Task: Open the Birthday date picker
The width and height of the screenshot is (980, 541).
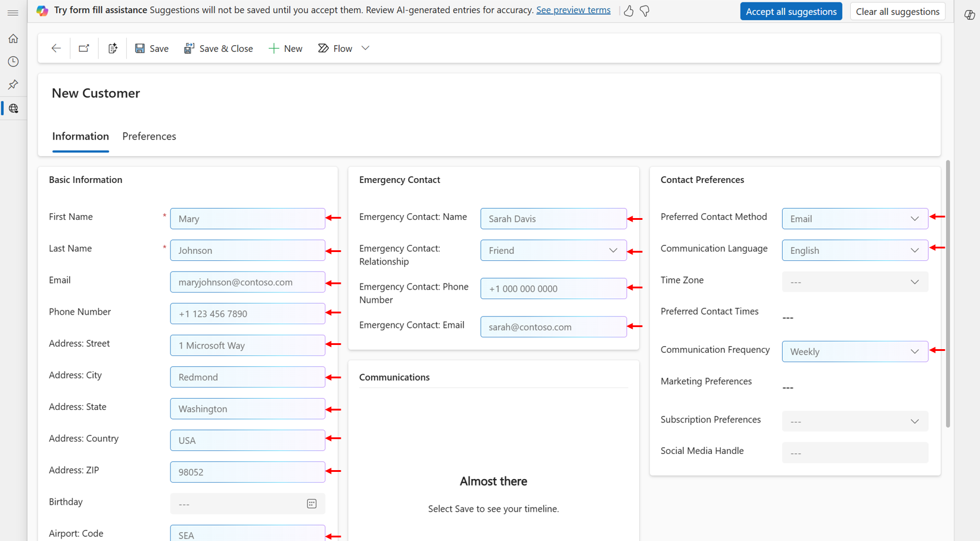Action: [312, 503]
